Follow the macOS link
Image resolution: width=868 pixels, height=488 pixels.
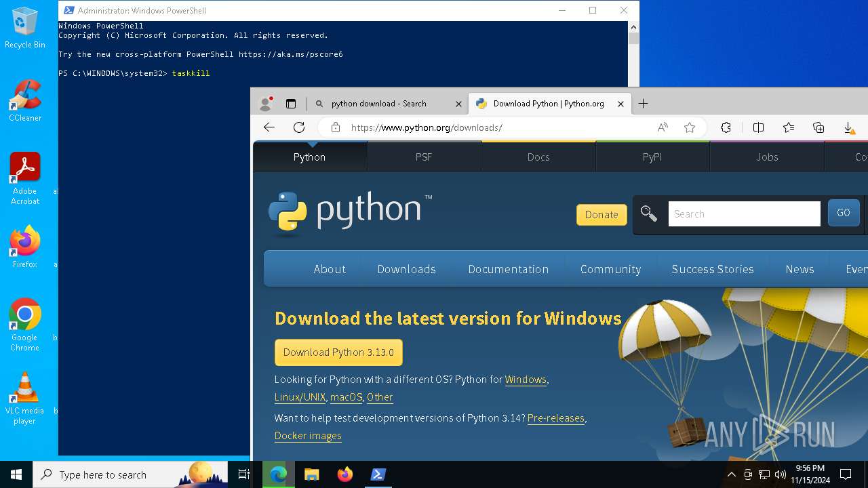point(347,397)
